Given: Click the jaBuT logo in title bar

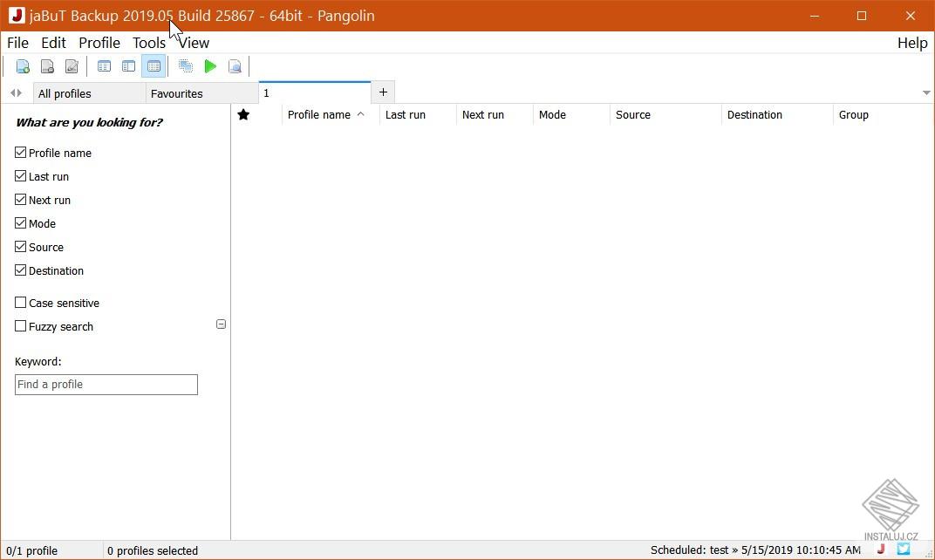Looking at the screenshot, I should pyautogui.click(x=17, y=16).
